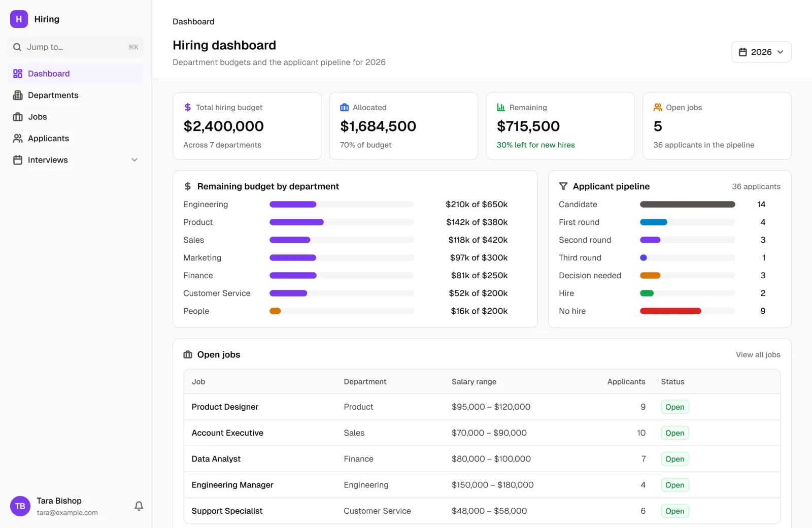Expand the Interviews menu chevron
Image resolution: width=812 pixels, height=528 pixels.
pos(134,160)
